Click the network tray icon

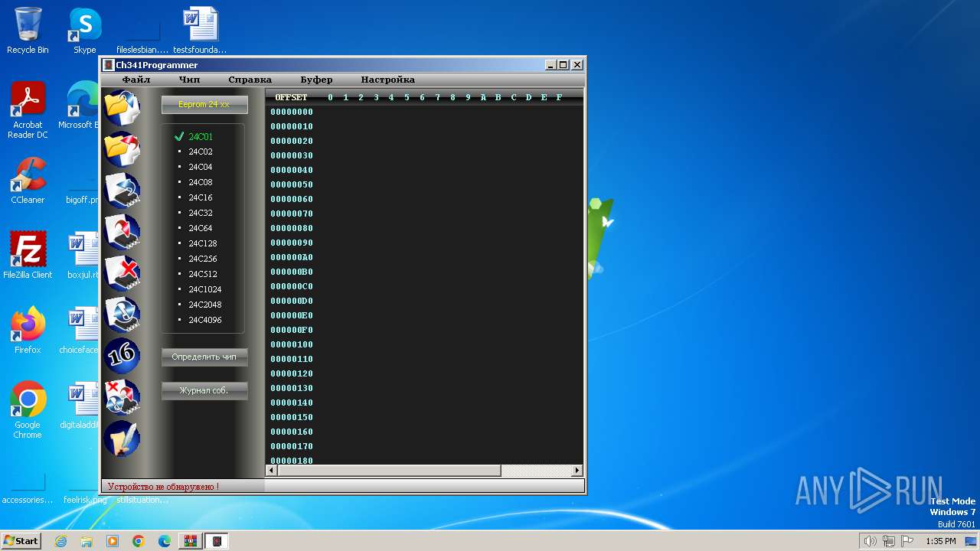[x=888, y=541]
